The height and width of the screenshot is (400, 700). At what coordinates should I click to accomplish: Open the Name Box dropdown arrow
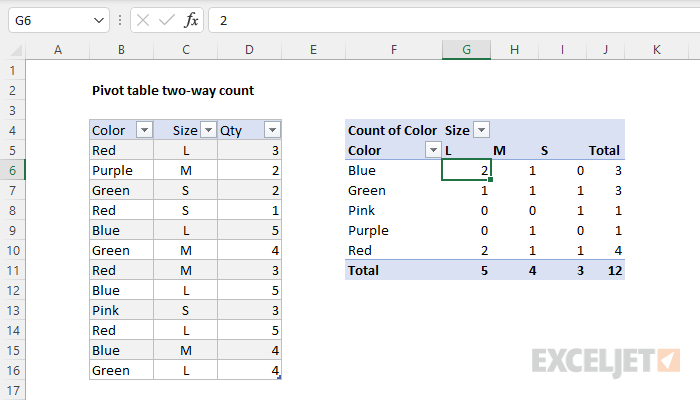(99, 21)
